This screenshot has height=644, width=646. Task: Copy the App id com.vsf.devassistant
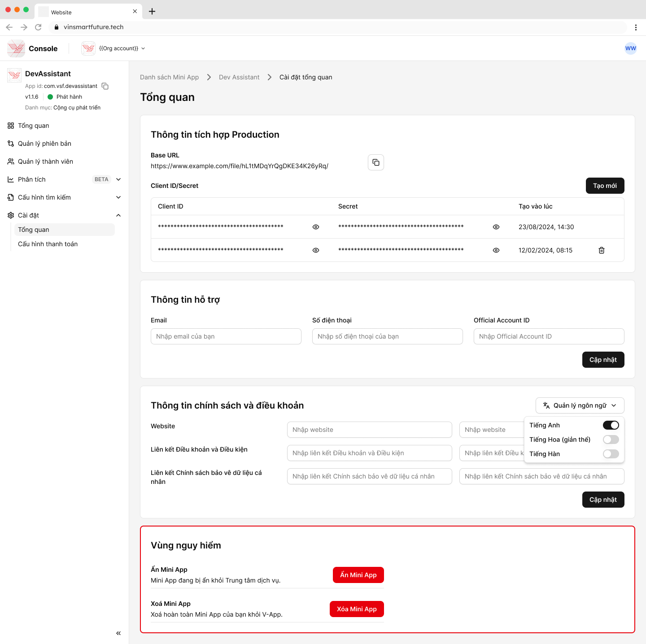(x=105, y=86)
